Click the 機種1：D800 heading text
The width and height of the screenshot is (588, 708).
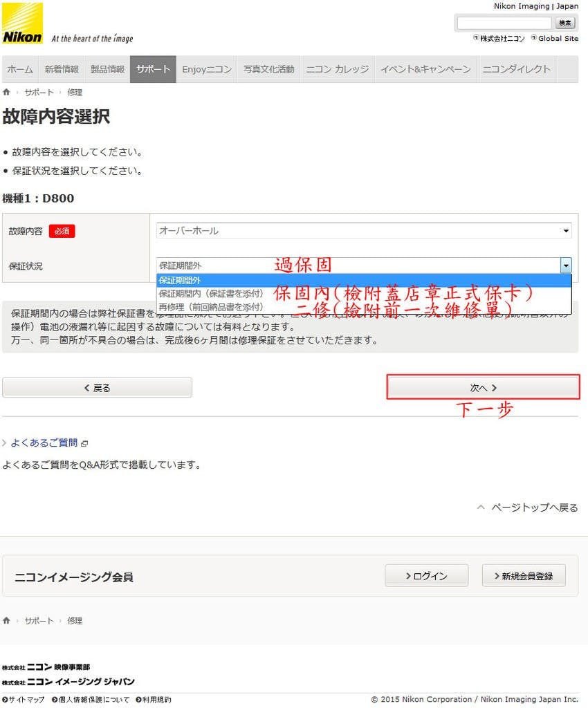coord(38,198)
